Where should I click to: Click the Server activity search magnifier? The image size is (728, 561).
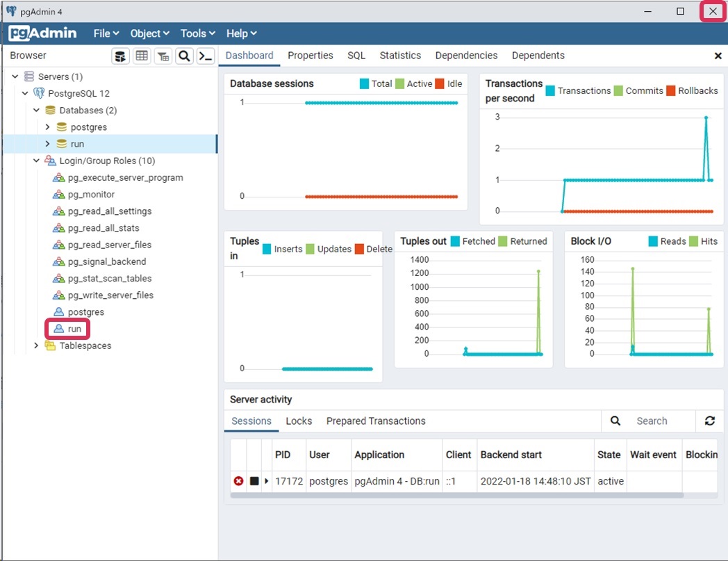coord(615,421)
